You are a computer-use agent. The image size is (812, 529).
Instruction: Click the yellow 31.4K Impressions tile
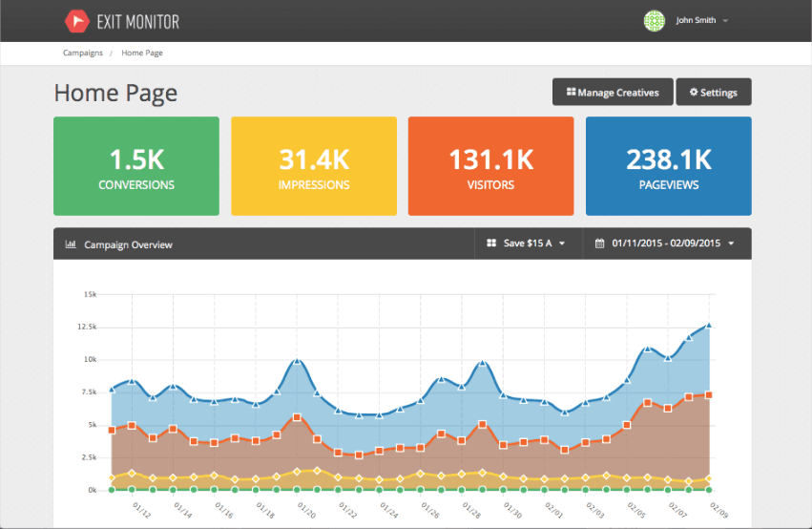click(314, 166)
